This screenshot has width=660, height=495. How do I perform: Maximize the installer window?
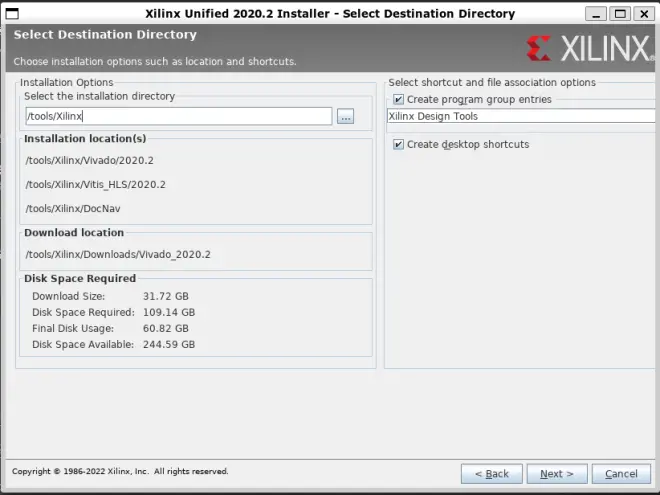point(620,14)
